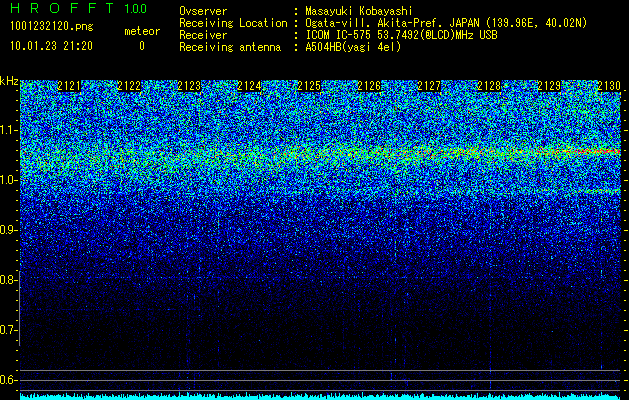Click the Receiving Location label
This screenshot has width=629, height=400.
coord(233,23)
